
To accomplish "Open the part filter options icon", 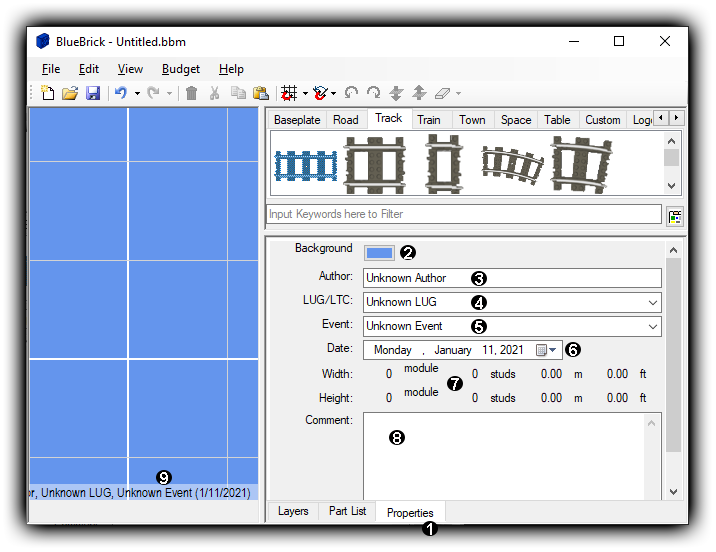I will (x=675, y=216).
